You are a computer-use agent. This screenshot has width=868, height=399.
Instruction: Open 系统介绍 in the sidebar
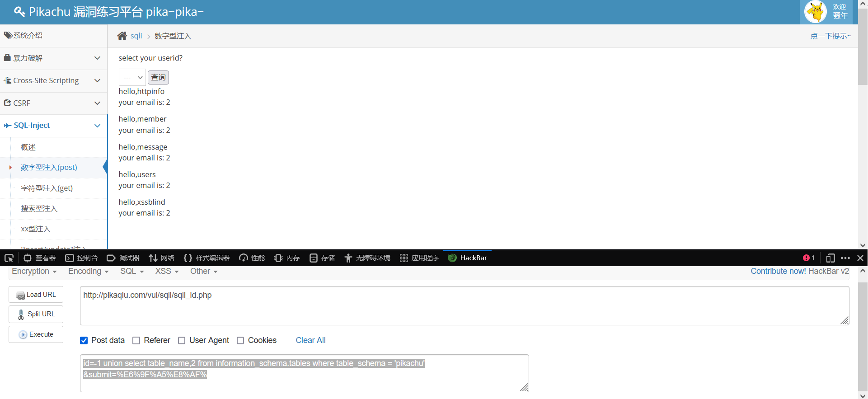pos(53,35)
